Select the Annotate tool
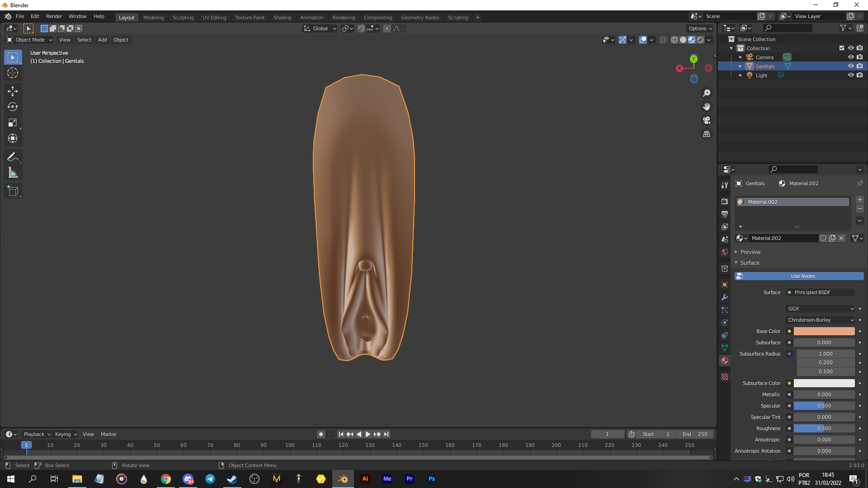 pos(13,156)
